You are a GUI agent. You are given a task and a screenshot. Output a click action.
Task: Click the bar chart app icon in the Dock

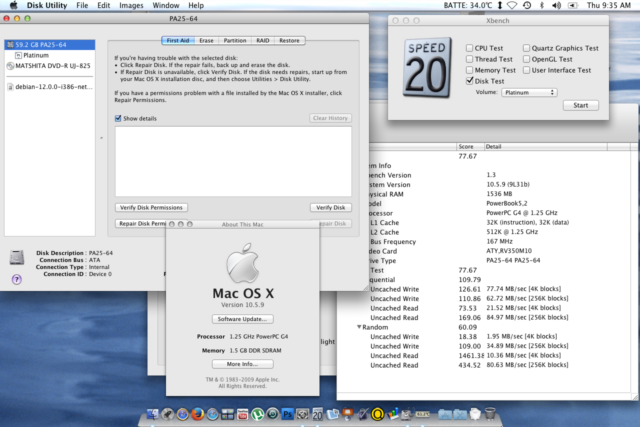click(393, 414)
